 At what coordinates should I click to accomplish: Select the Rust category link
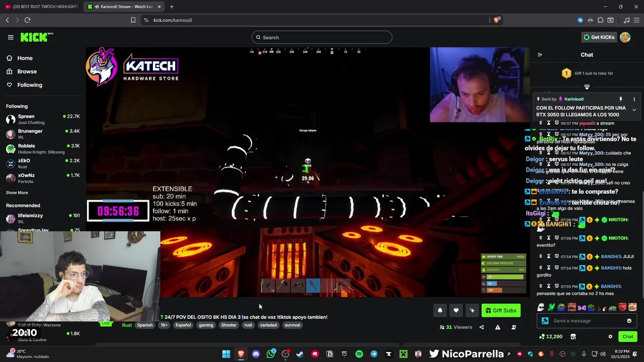click(x=127, y=325)
